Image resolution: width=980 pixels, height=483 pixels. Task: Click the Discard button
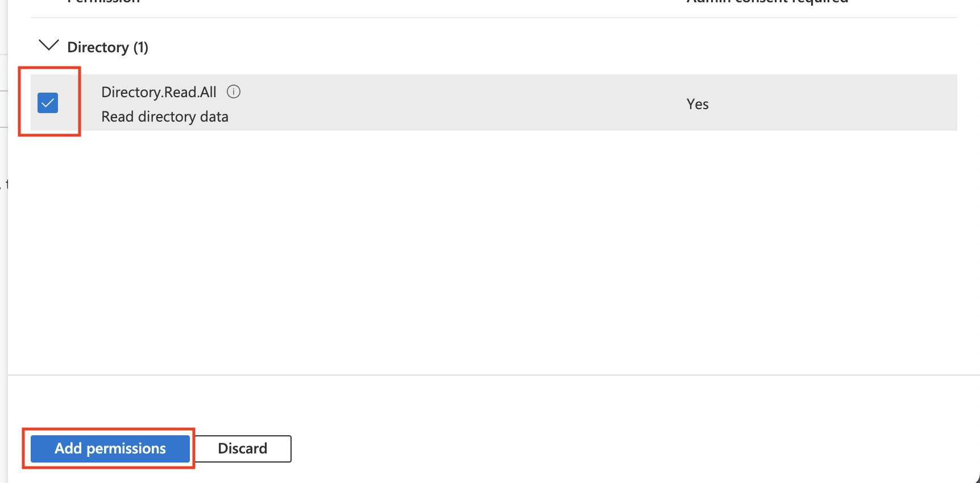(243, 448)
